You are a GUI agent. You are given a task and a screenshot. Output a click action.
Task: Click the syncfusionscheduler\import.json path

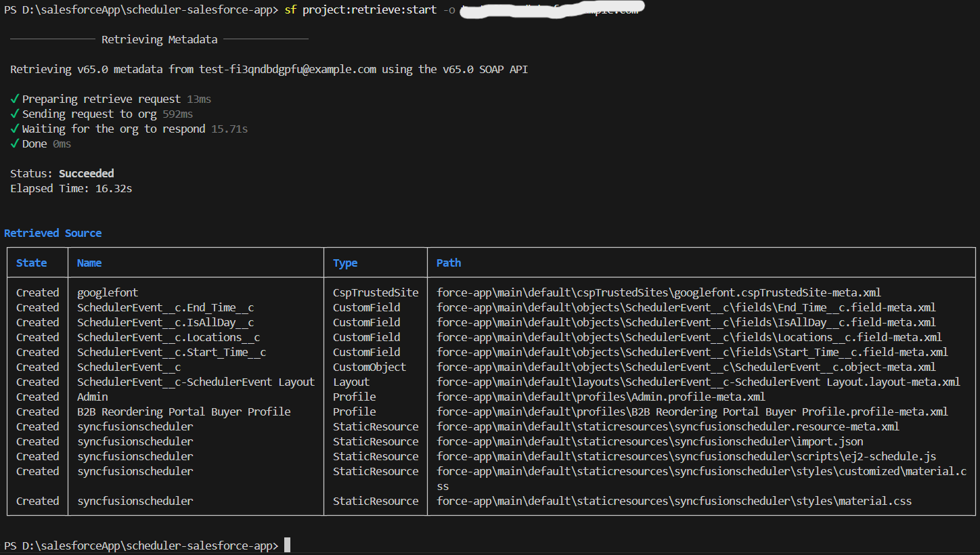[650, 441]
